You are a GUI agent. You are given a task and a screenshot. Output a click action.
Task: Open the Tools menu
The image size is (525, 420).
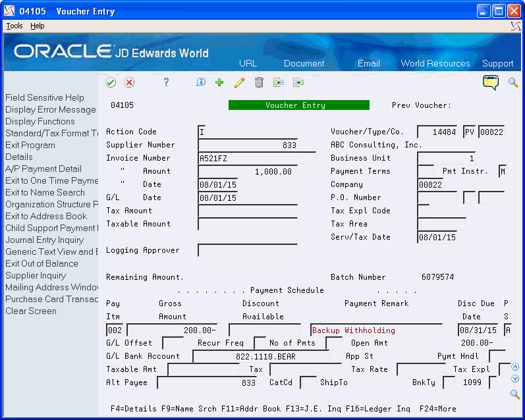14,26
